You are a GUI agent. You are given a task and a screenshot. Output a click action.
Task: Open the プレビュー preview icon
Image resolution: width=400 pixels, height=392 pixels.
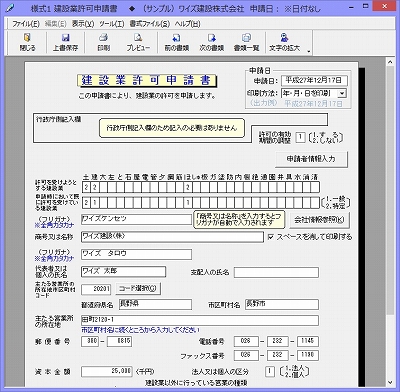pos(138,42)
